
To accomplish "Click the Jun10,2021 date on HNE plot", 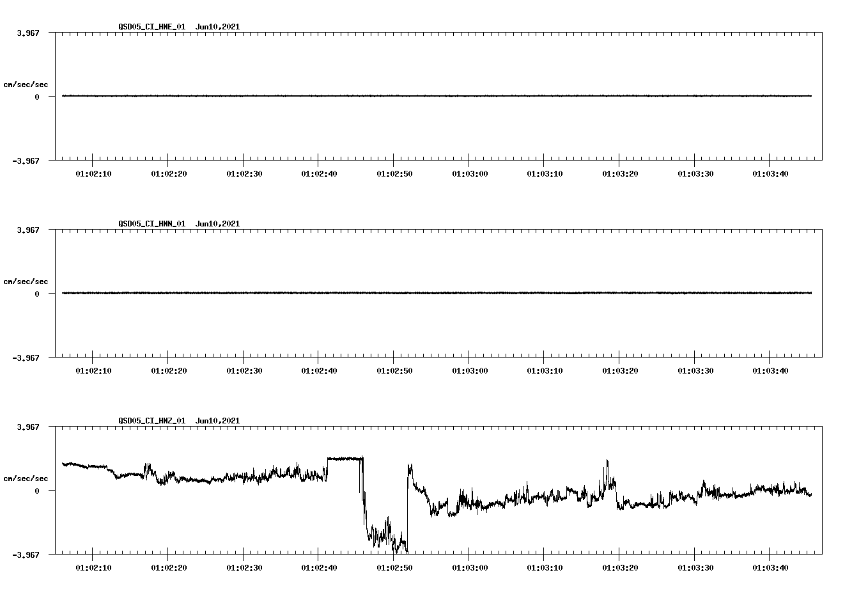I will (x=218, y=27).
